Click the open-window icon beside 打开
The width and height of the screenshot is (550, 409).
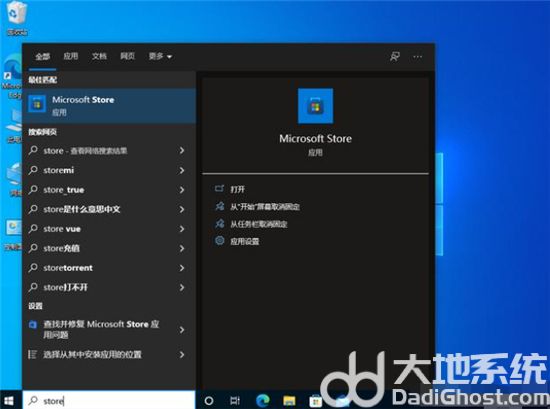pyautogui.click(x=220, y=189)
